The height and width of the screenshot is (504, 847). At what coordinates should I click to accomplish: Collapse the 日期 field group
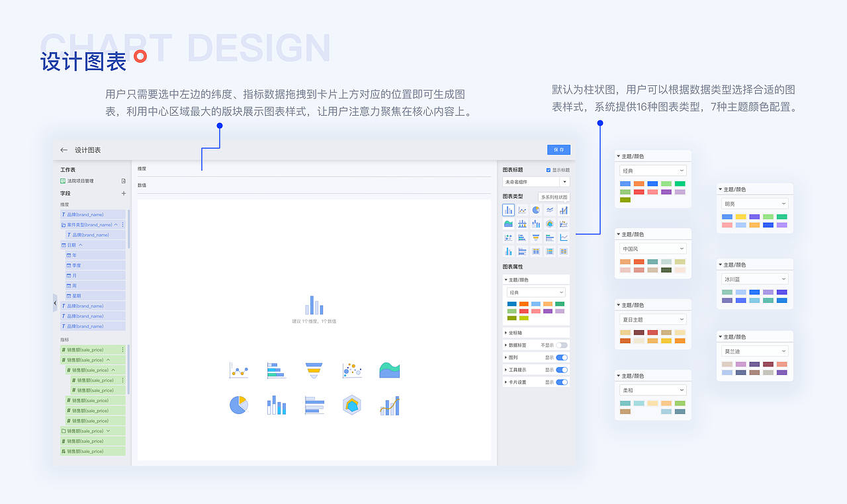[x=81, y=245]
